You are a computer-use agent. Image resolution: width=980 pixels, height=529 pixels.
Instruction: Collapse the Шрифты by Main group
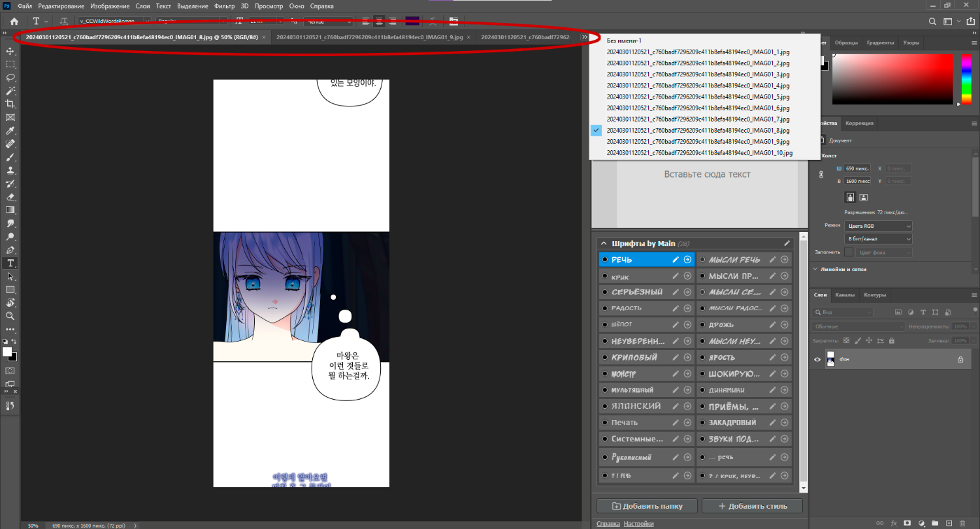pyautogui.click(x=604, y=244)
